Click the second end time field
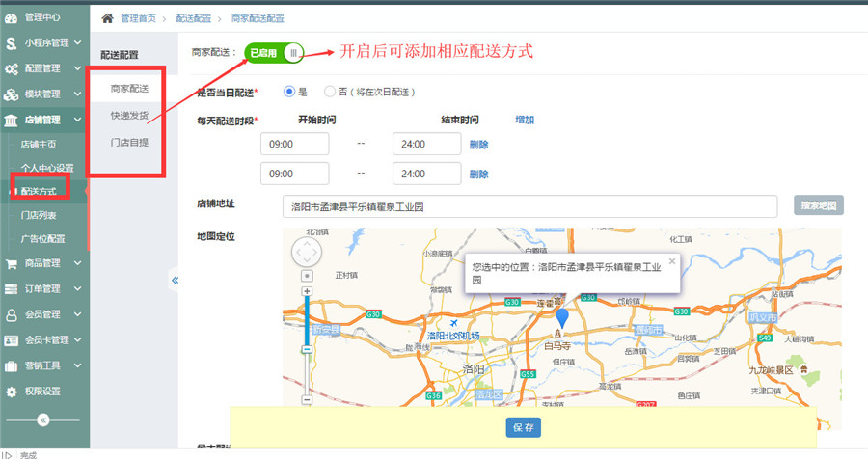This screenshot has width=868, height=459. 427,174
